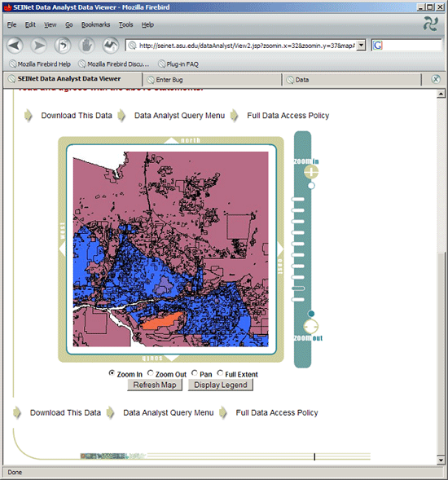Click the vertical scrollbar up arrow
Screen dimensions: 448x480
pos(441,94)
